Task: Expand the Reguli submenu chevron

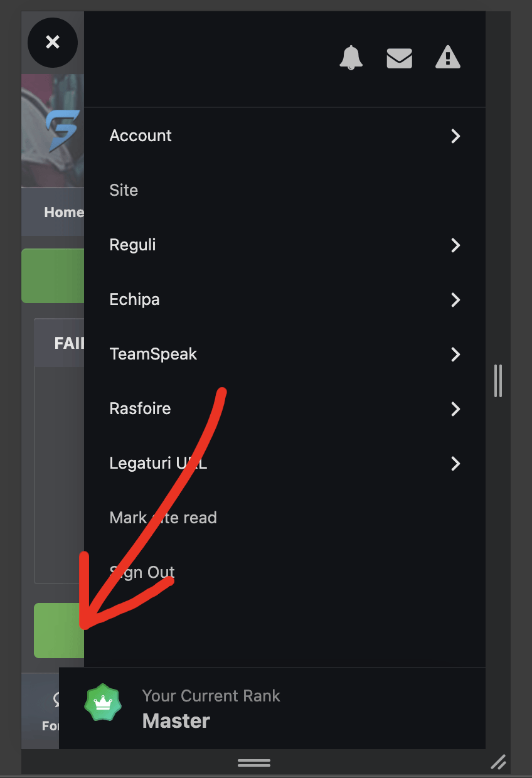Action: pos(456,245)
